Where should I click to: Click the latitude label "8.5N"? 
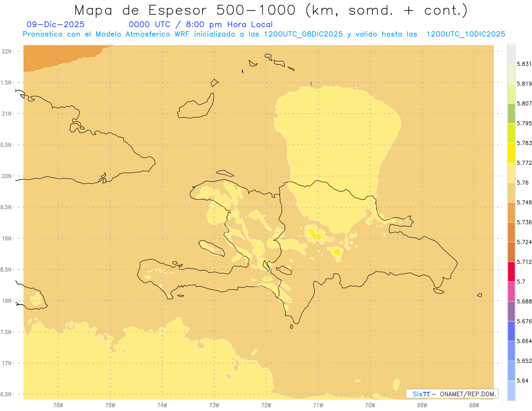7,270
